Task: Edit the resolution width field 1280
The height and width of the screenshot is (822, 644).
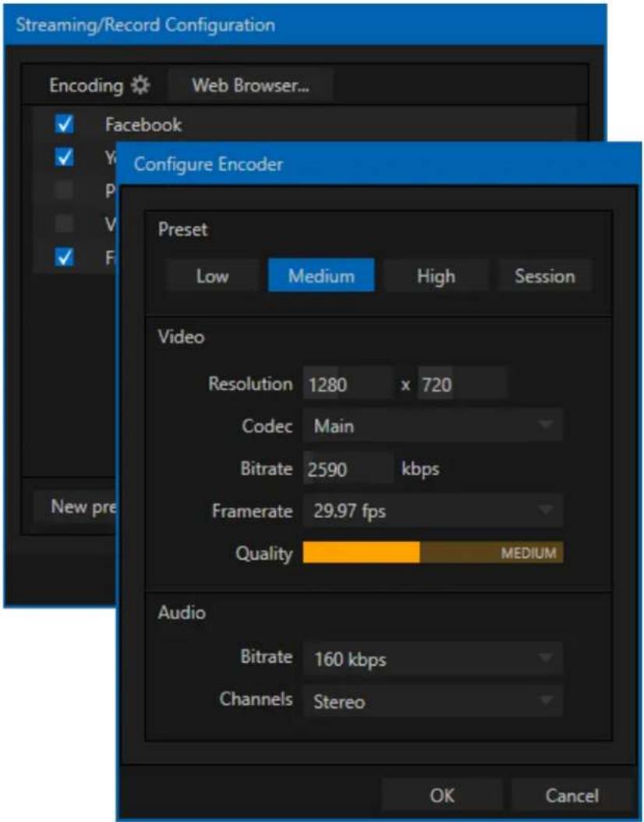Action: (x=348, y=384)
